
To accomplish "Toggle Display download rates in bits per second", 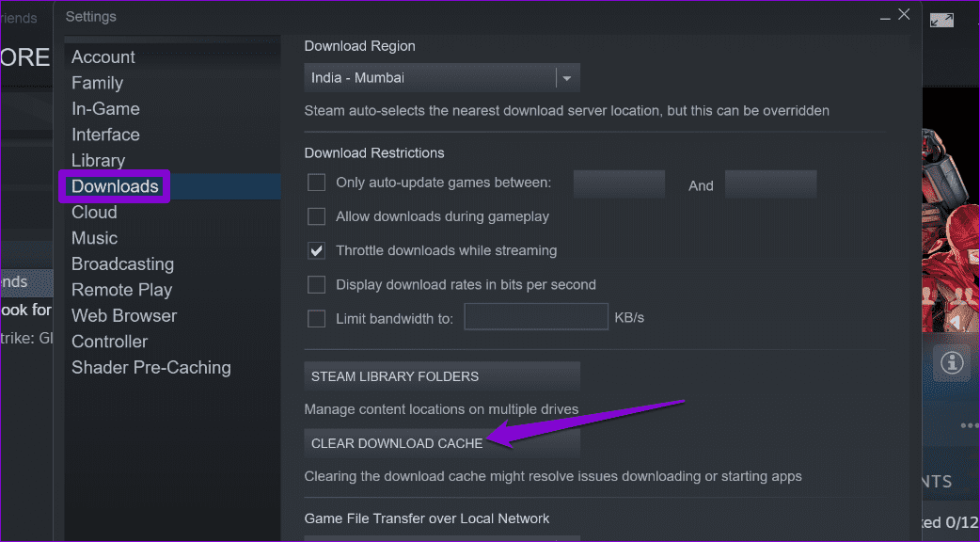I will (317, 284).
